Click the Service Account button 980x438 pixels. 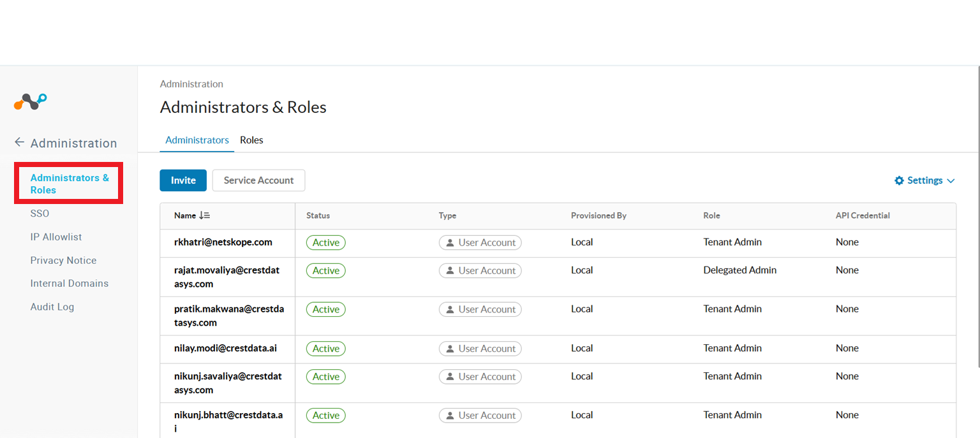pyautogui.click(x=258, y=180)
